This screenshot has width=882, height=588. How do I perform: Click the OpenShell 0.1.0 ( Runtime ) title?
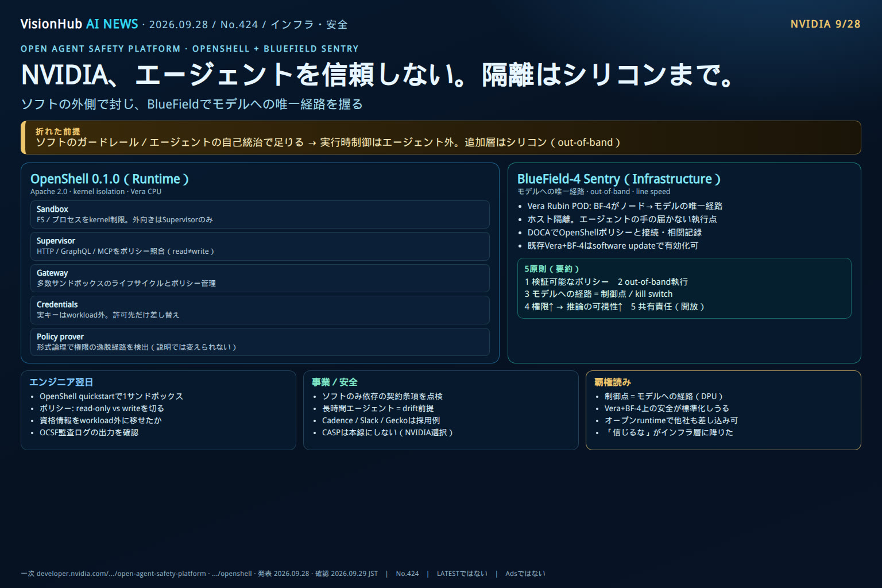pyautogui.click(x=110, y=179)
